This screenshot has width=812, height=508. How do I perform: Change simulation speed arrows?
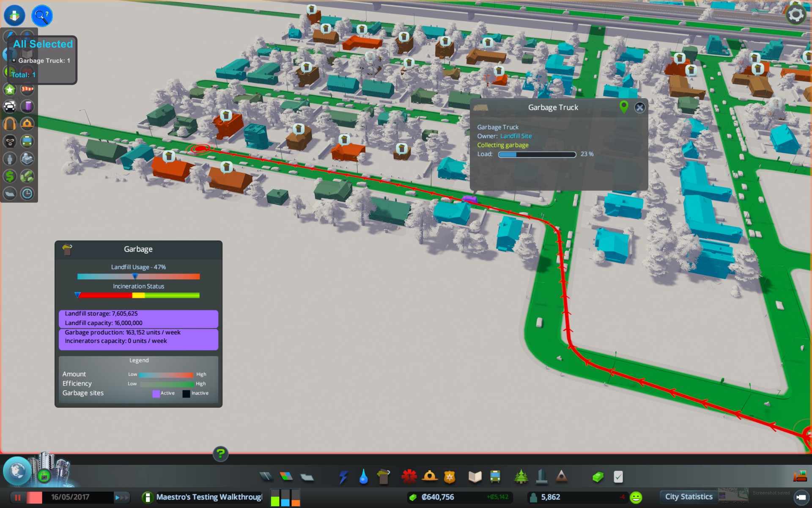pos(121,497)
